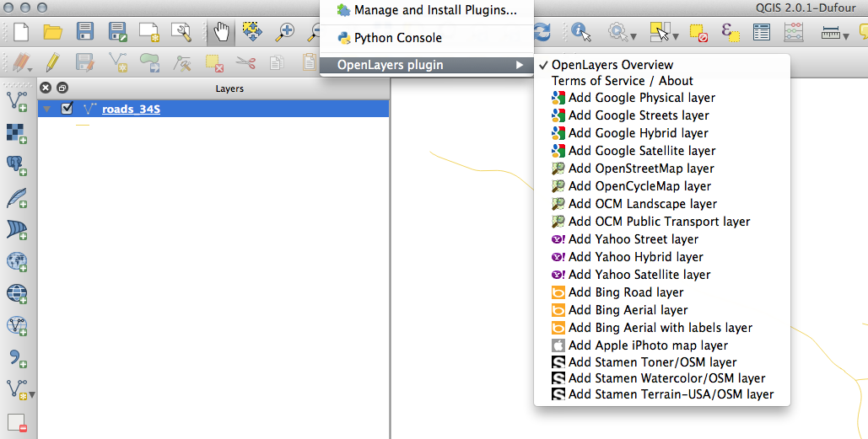Viewport: 868px width, 439px height.
Task: Click the Save Project floppy icon
Action: 85,32
